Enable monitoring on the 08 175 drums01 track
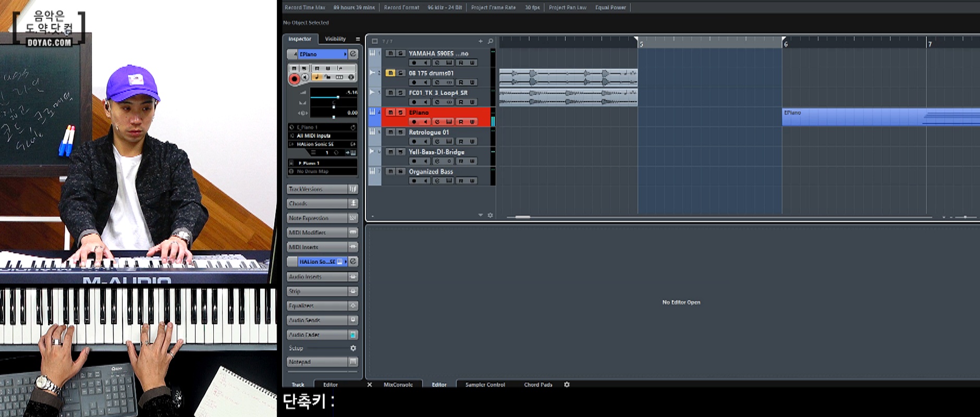Viewport: 980px width, 417px height. click(425, 82)
